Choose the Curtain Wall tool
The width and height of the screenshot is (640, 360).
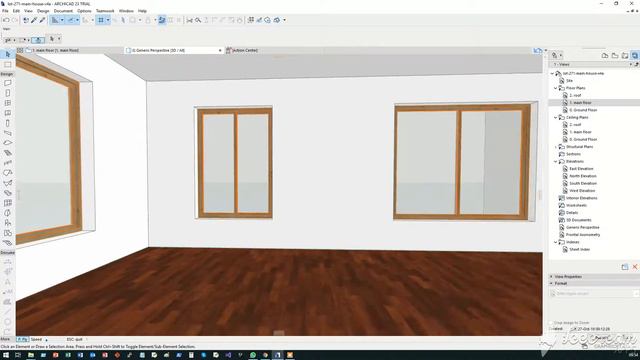tap(8, 203)
